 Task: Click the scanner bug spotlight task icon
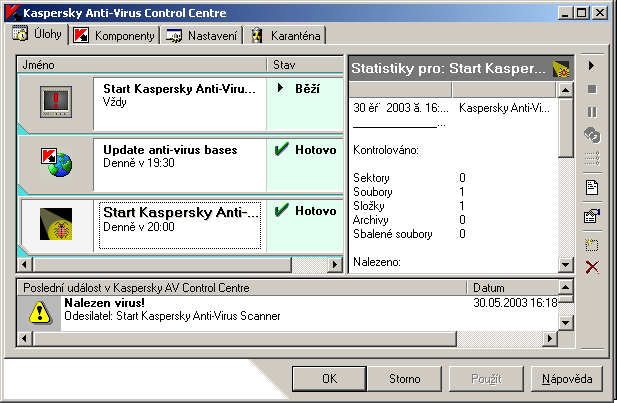pos(56,224)
